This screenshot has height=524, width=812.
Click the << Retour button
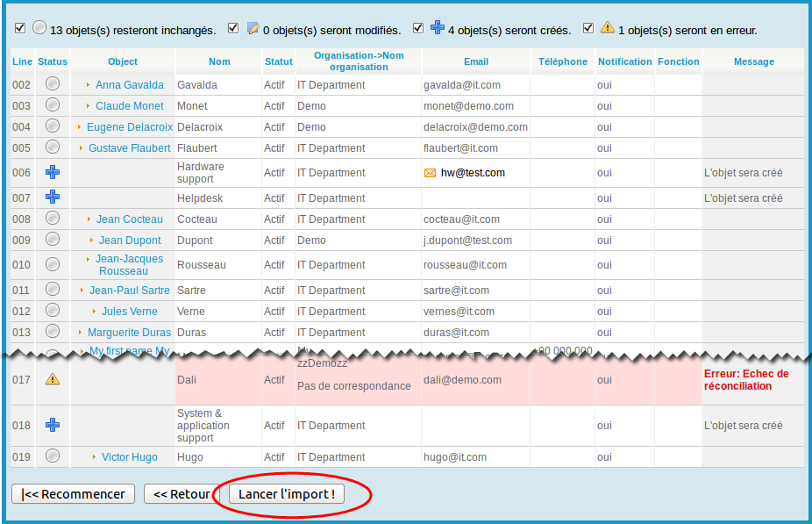pos(181,494)
